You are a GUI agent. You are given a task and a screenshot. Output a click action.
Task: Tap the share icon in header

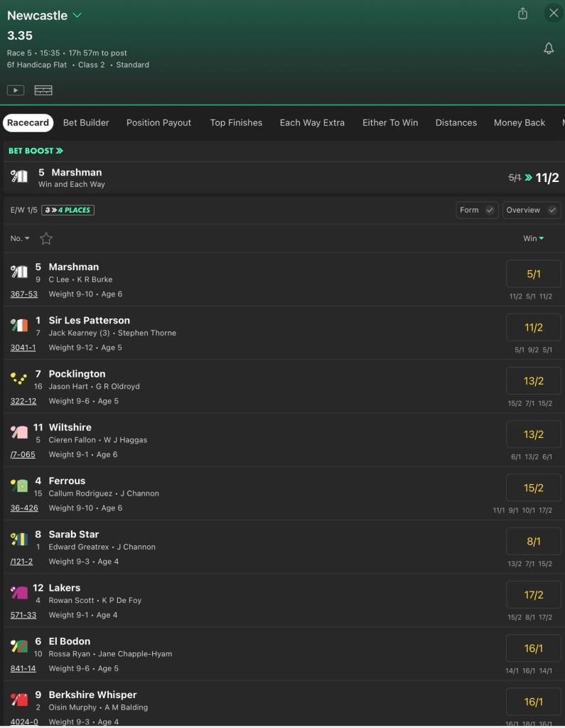[x=523, y=14]
